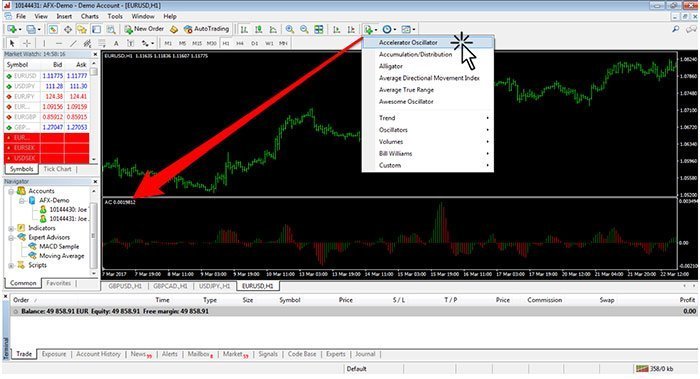
Task: Toggle the Market Watch toolbar icon
Action: (x=53, y=29)
